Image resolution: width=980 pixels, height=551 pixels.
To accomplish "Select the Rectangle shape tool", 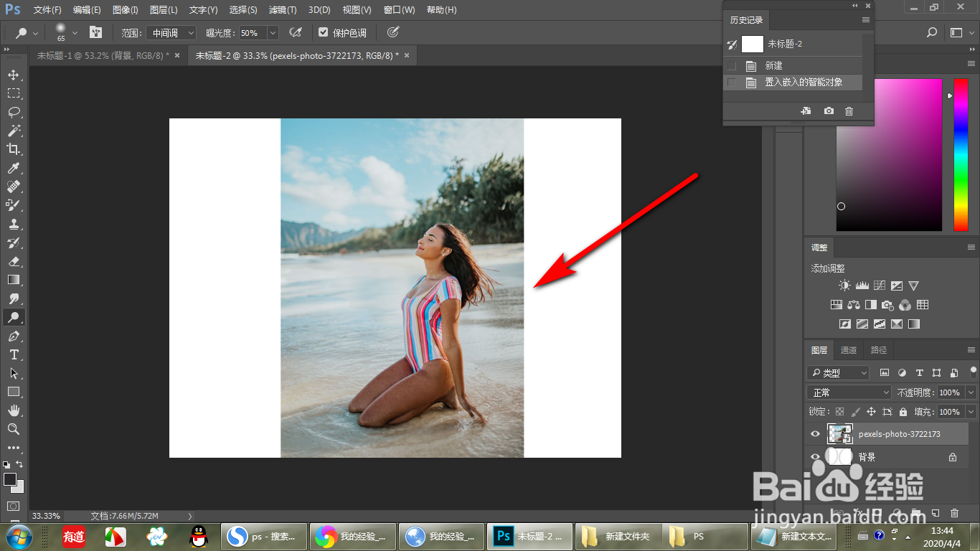I will click(14, 392).
